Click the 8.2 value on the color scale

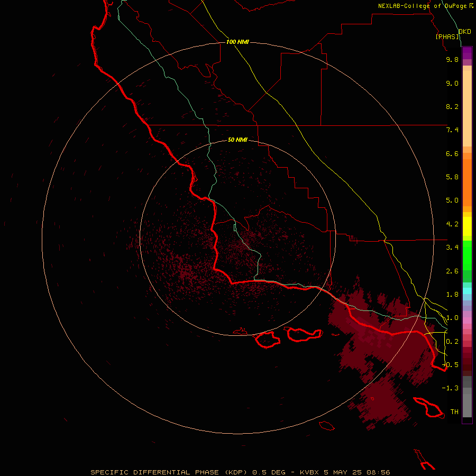(452, 106)
